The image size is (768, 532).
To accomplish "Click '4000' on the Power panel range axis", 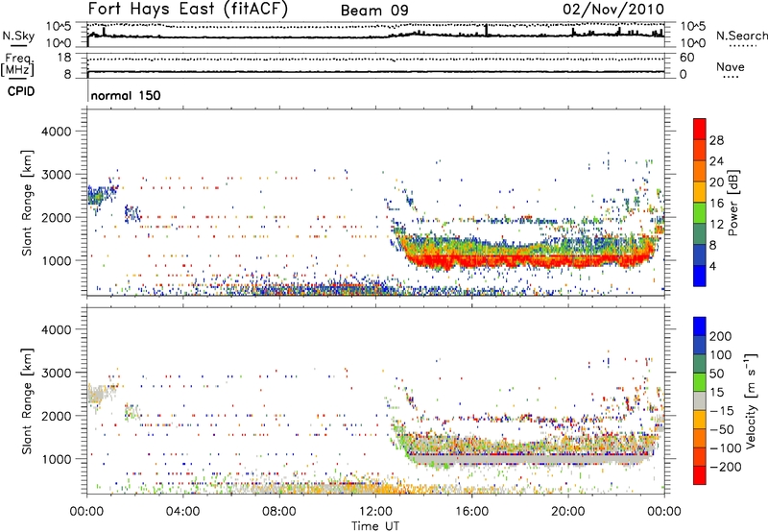I will [56, 132].
